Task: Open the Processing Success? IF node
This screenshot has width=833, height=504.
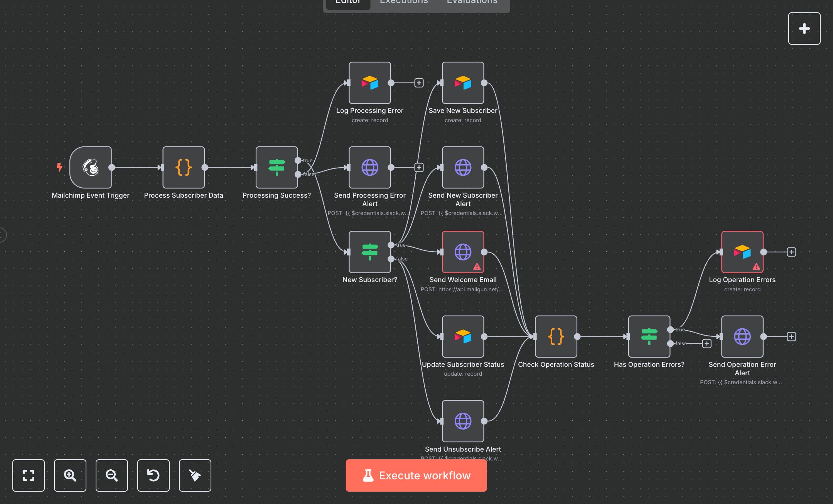Action: tap(277, 167)
